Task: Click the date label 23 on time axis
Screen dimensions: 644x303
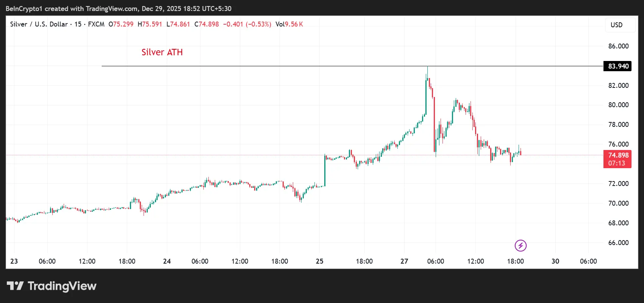Action: tap(14, 261)
